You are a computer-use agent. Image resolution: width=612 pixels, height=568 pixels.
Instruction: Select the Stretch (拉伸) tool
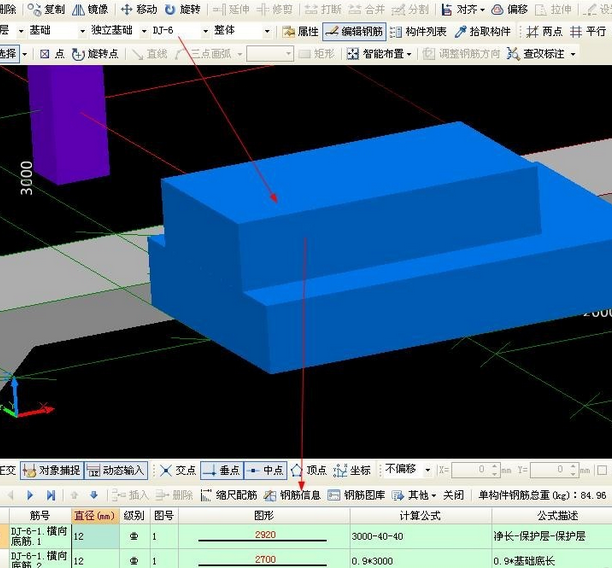click(554, 9)
